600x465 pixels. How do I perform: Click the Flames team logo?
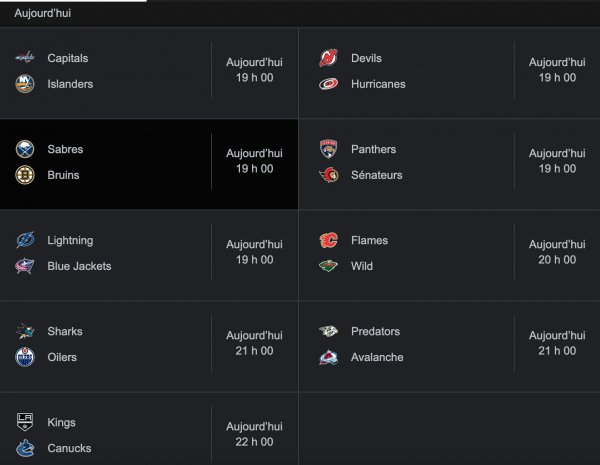coord(328,240)
